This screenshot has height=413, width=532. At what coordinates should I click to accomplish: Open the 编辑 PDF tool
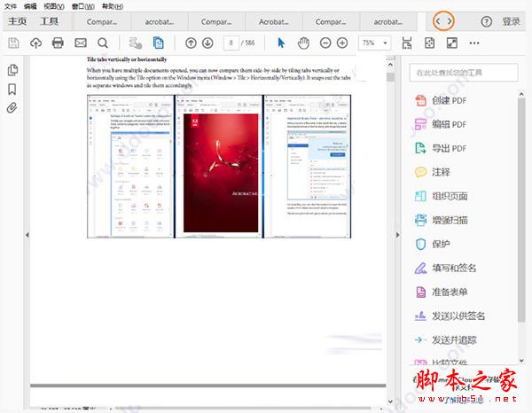441,124
